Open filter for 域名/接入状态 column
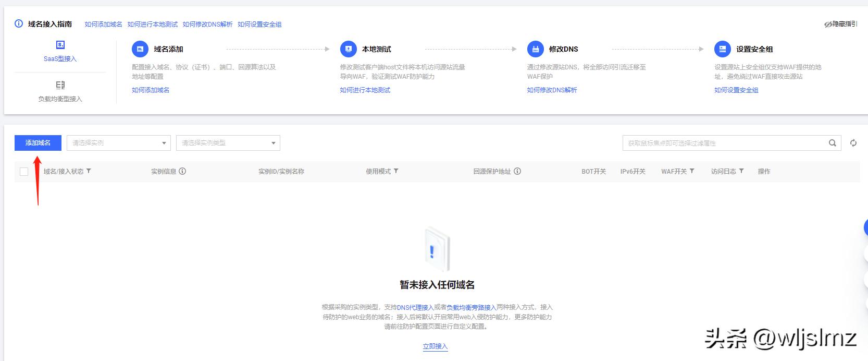The width and height of the screenshot is (868, 361). [x=89, y=171]
